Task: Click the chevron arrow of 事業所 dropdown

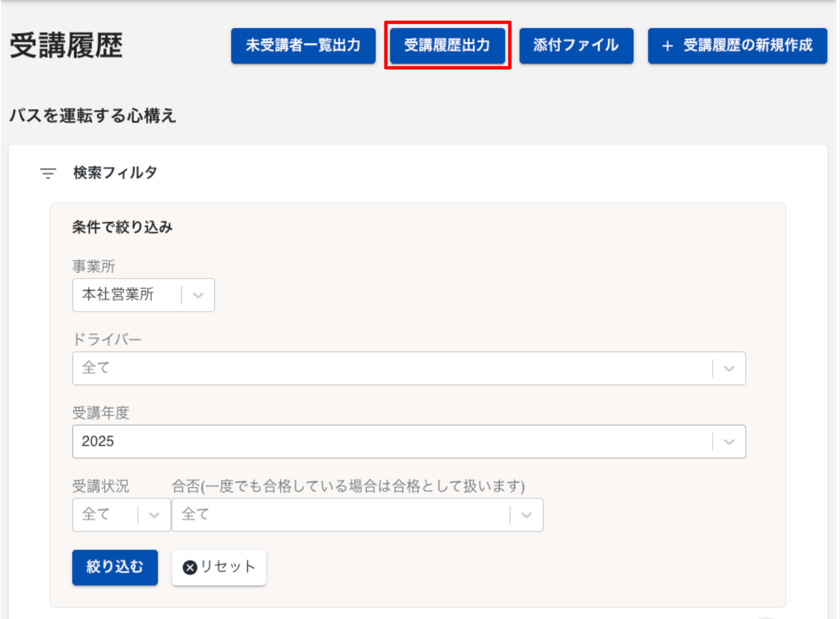Action: pos(198,295)
